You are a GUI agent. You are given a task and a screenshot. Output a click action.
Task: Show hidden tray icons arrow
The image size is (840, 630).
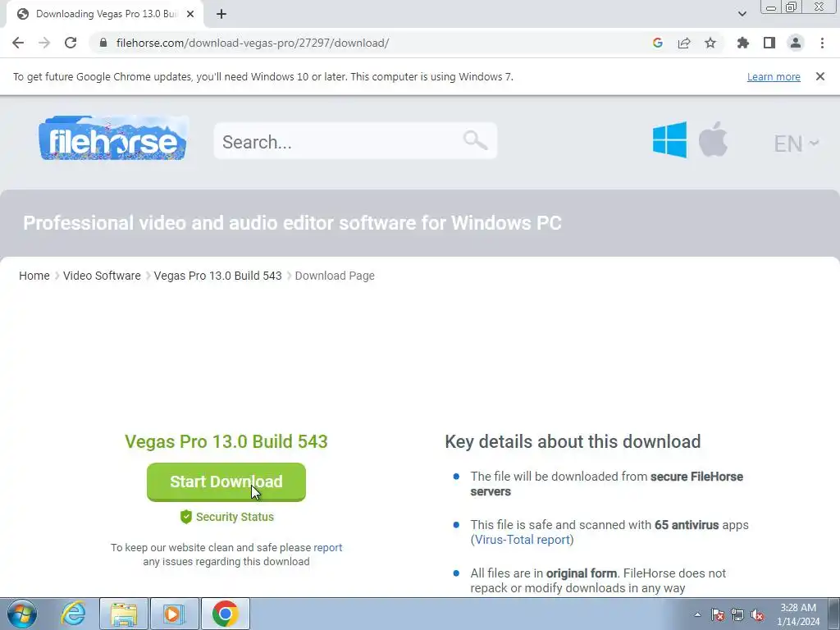click(x=697, y=615)
